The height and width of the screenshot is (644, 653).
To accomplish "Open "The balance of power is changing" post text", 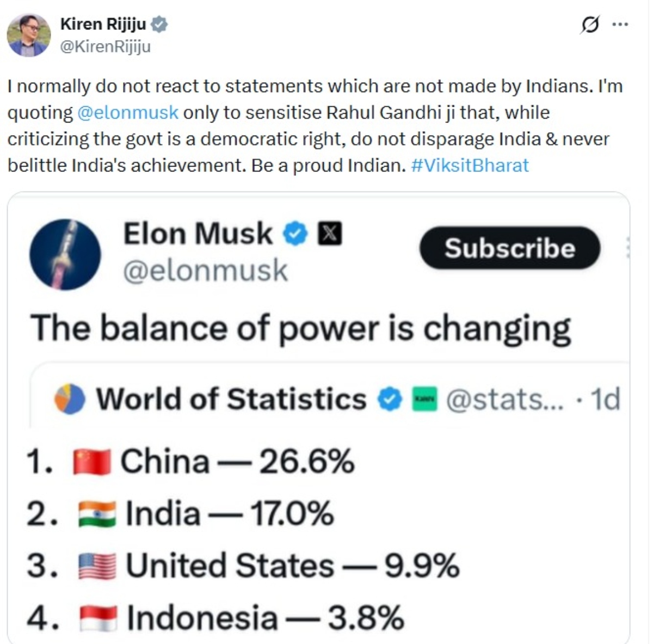I will [300, 328].
